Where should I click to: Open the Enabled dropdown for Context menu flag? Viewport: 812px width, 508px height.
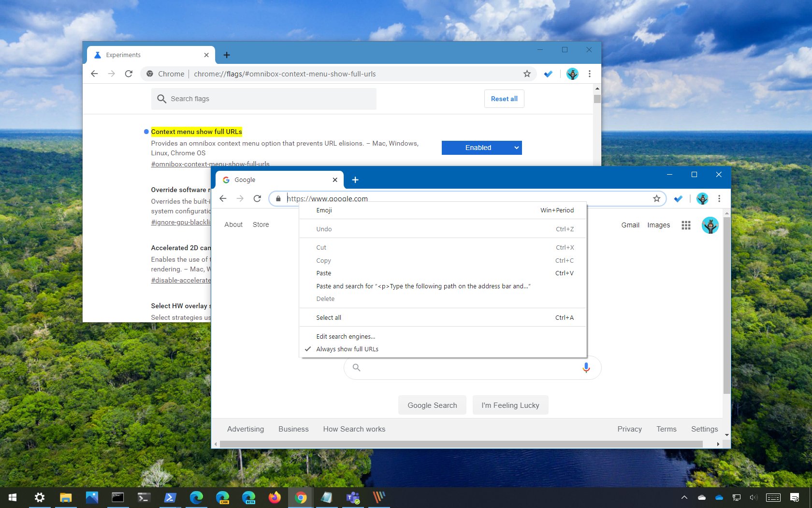(x=482, y=148)
